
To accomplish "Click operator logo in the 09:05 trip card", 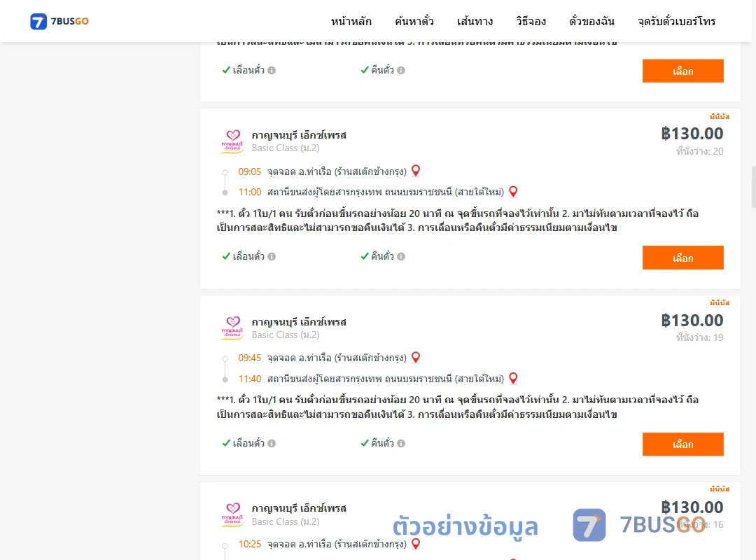I will coord(232,141).
